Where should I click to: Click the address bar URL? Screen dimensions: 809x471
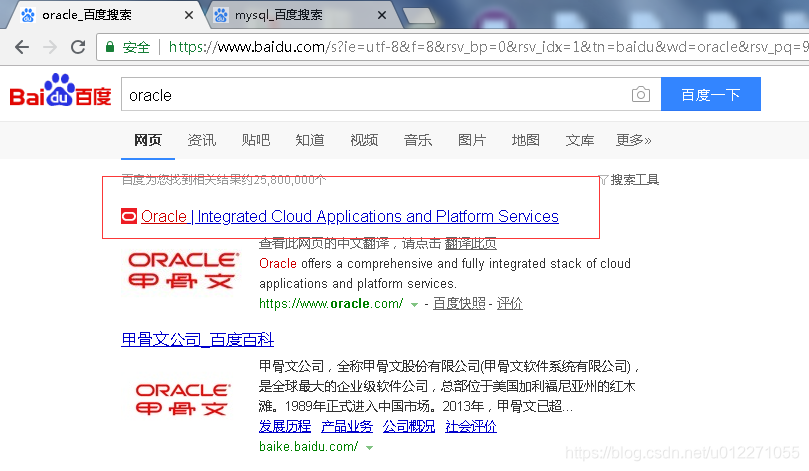pos(488,47)
